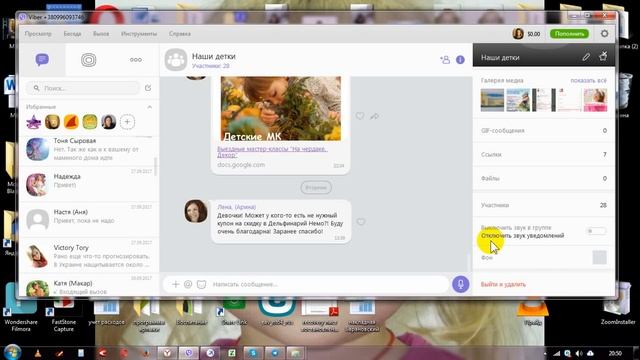Open the second favorite with the round yellow avatar
Image resolution: width=640 pixels, height=360 pixels.
tap(52, 122)
